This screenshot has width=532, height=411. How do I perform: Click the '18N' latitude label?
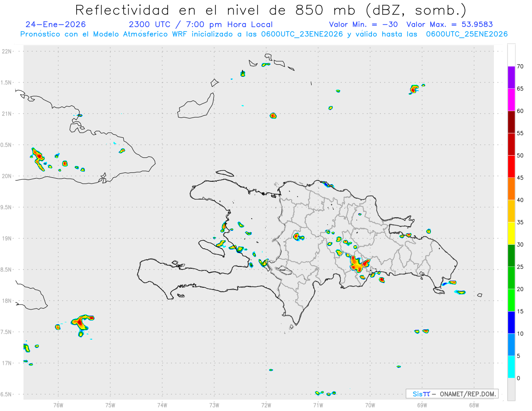coord(7,301)
